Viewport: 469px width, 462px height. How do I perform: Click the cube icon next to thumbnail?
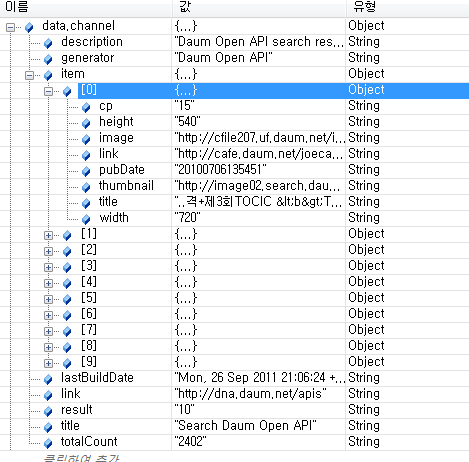click(86, 187)
